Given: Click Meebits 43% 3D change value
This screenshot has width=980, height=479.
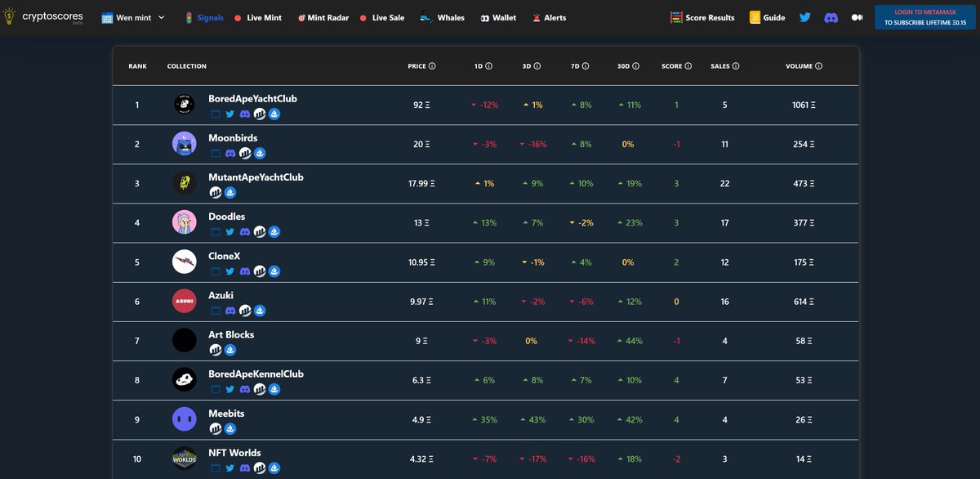Looking at the screenshot, I should 534,419.
